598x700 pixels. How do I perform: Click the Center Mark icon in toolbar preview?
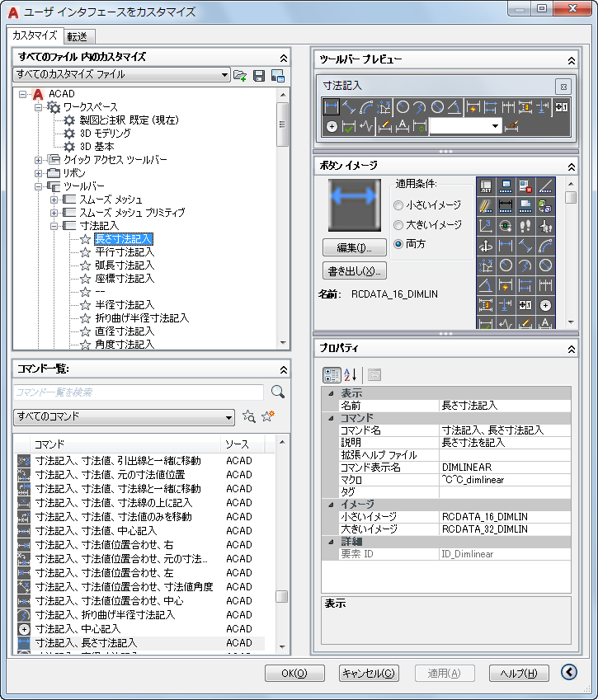[332, 127]
